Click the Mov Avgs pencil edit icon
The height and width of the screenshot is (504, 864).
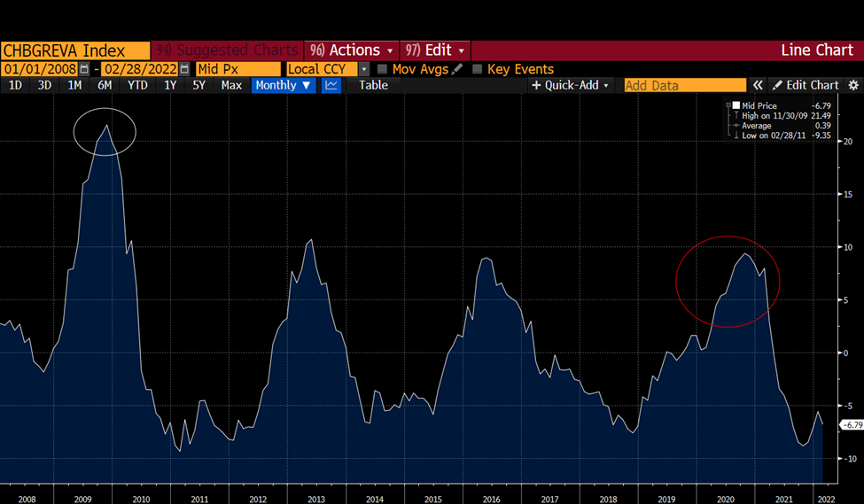[x=456, y=69]
